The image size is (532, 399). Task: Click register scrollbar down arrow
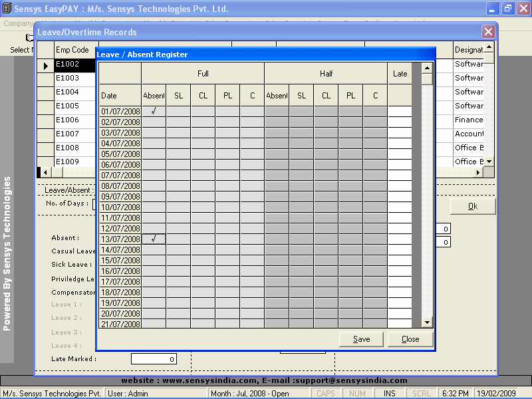point(427,323)
